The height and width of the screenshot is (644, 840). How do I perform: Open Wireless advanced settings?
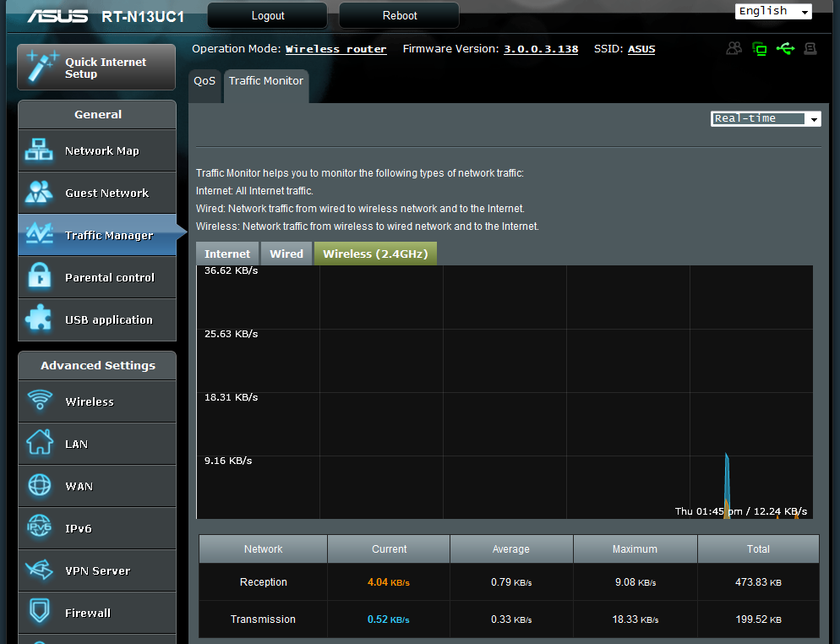click(97, 401)
